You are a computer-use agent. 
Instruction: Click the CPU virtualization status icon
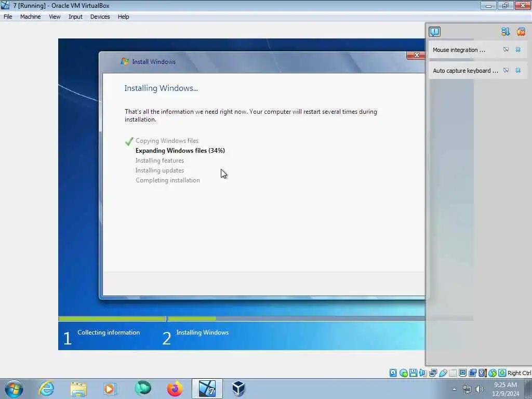tap(483, 373)
